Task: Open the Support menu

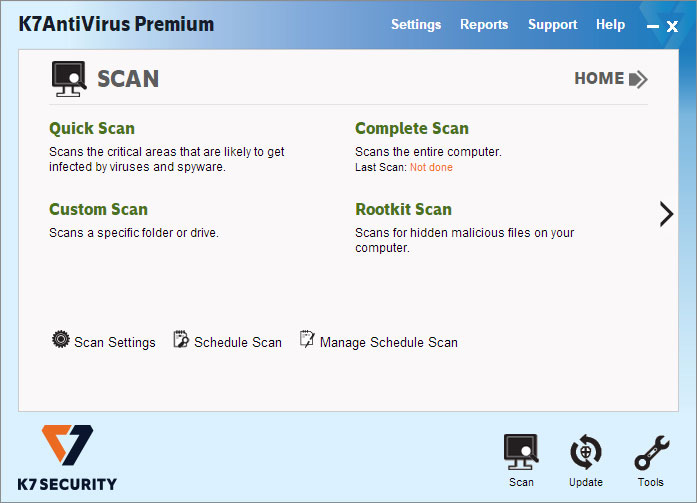Action: (553, 25)
